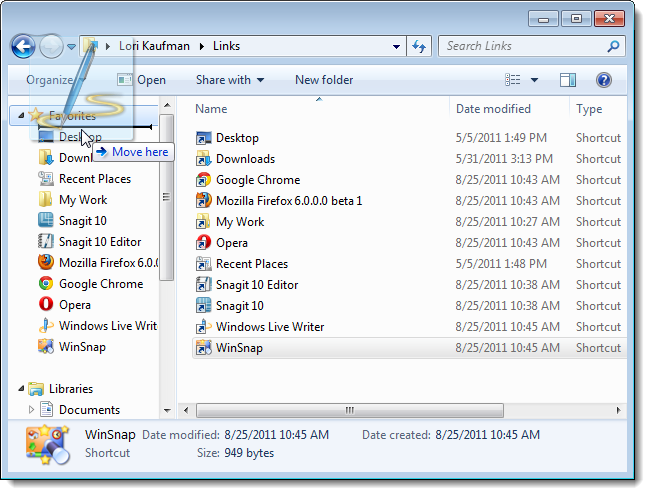
Task: Toggle the preview pane icon
Action: [x=568, y=80]
